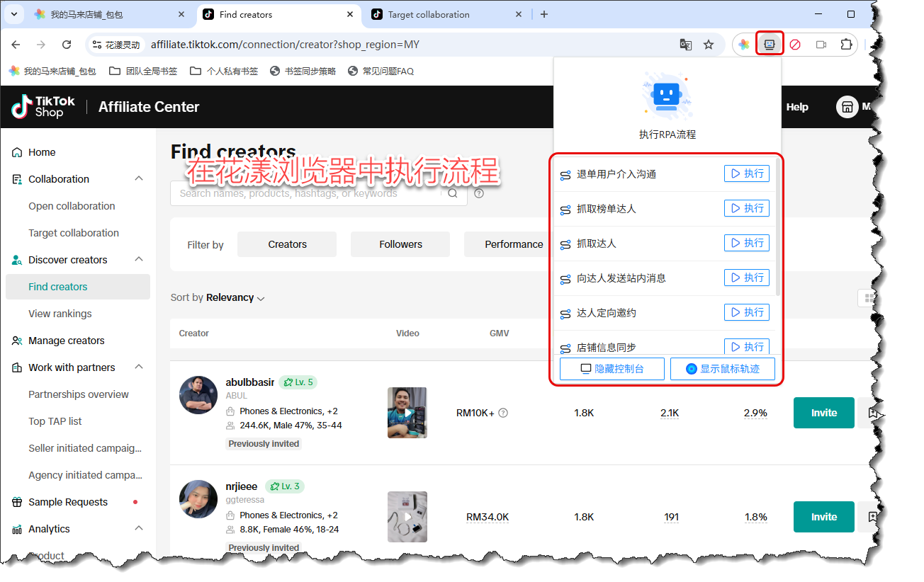
Task: Save creator abulbbasir with bookmark icon
Action: (x=872, y=413)
